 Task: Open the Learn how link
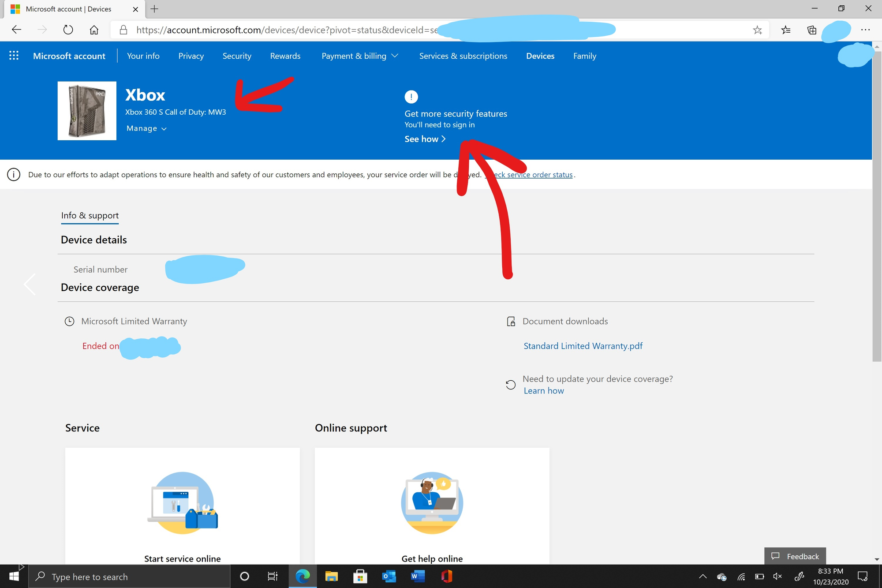[544, 391]
